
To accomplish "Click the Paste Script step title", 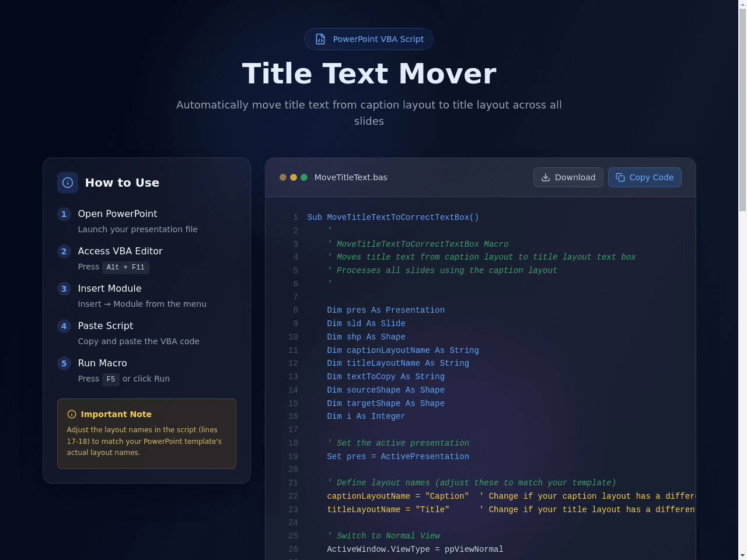I will coord(106,325).
